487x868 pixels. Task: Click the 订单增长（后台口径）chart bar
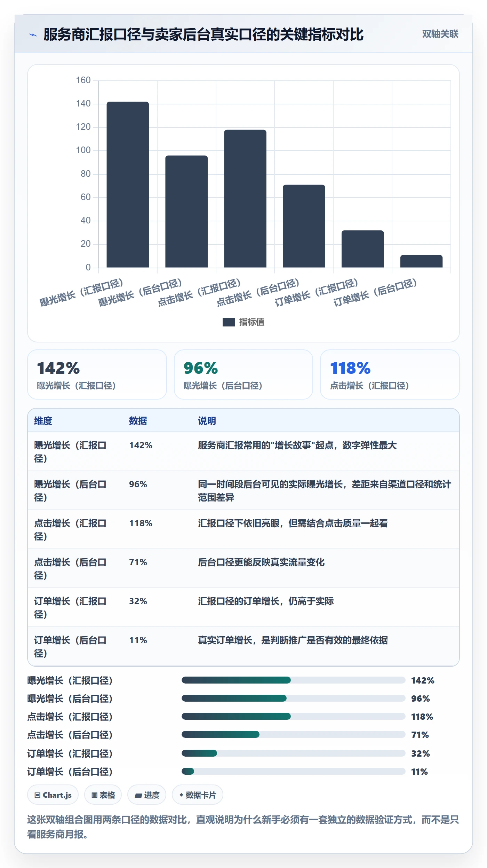[422, 261]
